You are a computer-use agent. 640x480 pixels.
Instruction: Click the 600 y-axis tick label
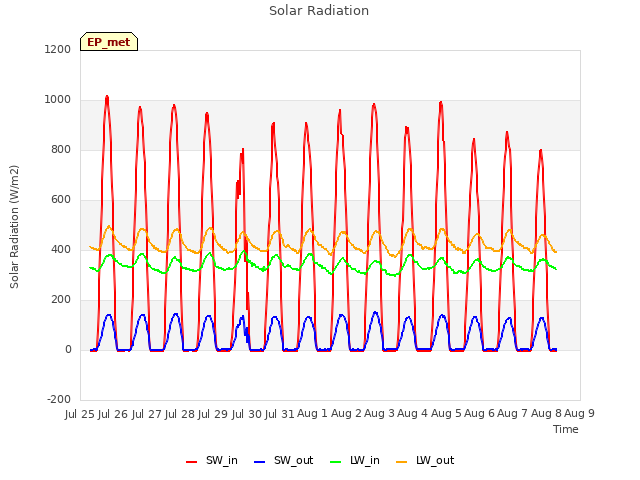(61, 200)
